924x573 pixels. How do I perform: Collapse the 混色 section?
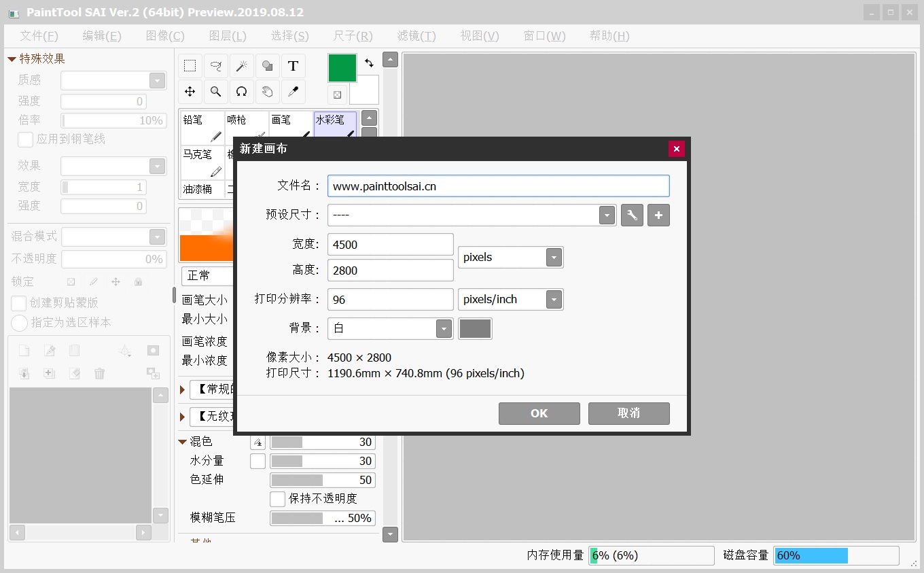[x=182, y=442]
